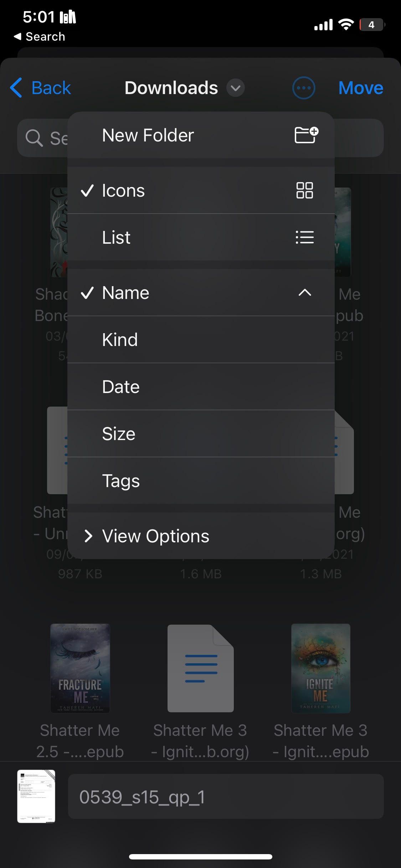Sort files by Kind
Image resolution: width=401 pixels, height=868 pixels.
tap(120, 340)
